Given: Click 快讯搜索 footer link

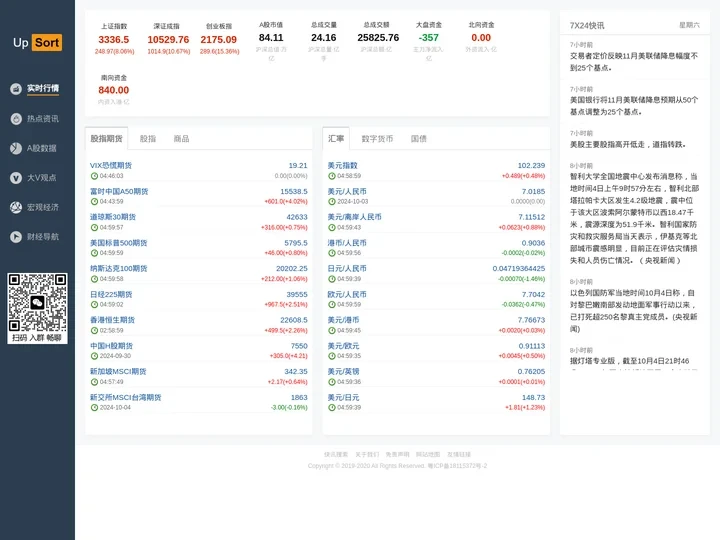Looking at the screenshot, I should point(336,455).
